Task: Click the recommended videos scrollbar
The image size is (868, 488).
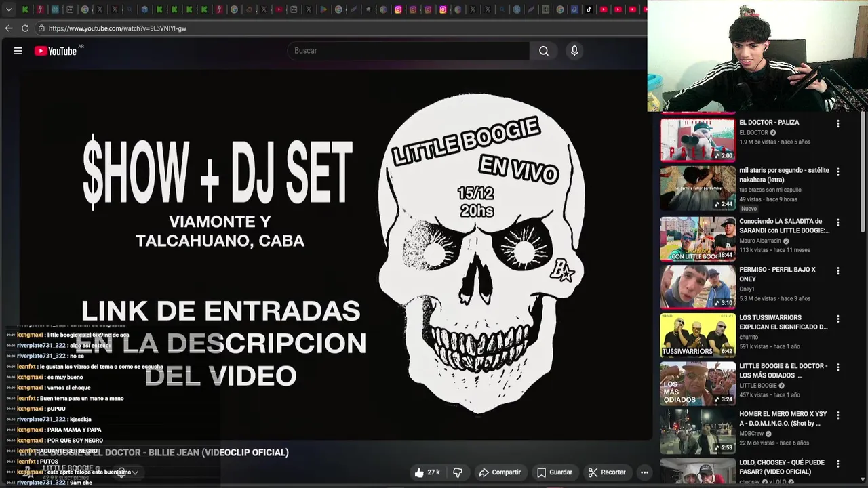Action: coord(863,173)
